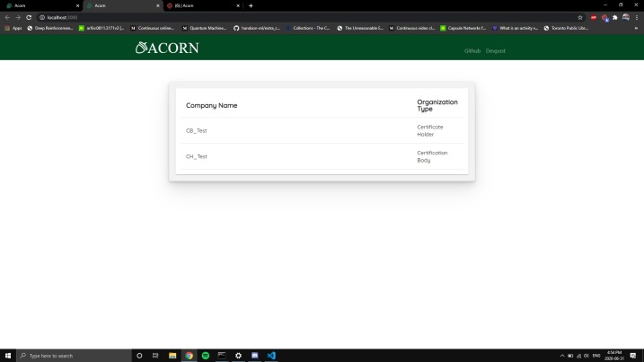Select the CB_Test company row
Viewport: 644px width, 362px height.
coord(322,130)
